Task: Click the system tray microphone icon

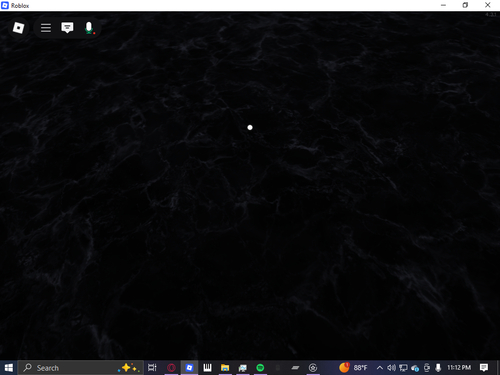Action: 438,368
